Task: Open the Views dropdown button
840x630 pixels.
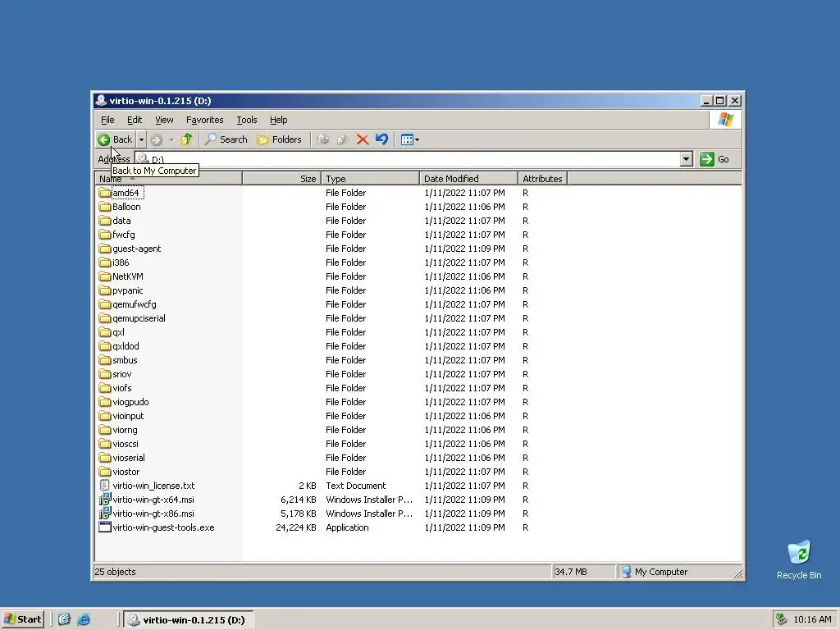Action: point(410,139)
